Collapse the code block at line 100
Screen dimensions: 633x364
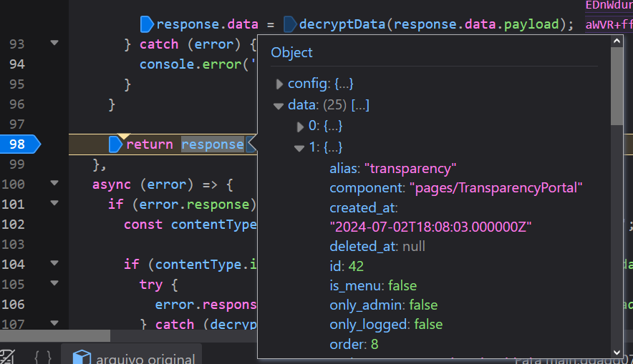click(x=54, y=183)
